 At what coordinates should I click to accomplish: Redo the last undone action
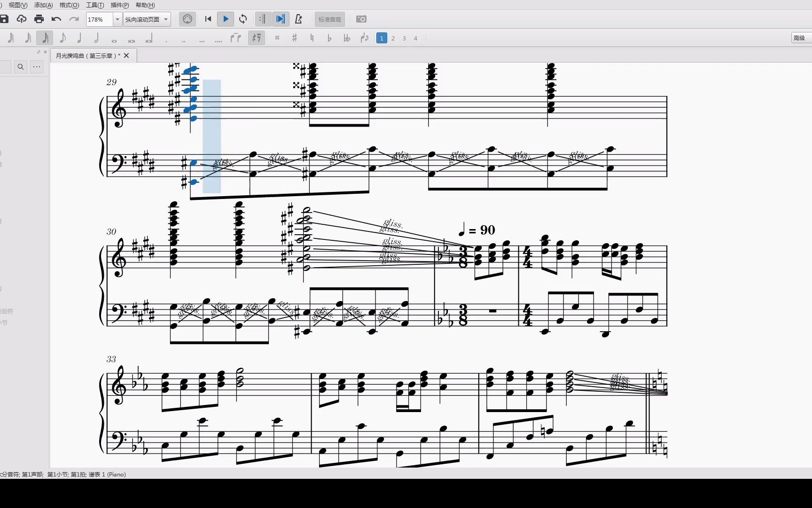[x=74, y=19]
